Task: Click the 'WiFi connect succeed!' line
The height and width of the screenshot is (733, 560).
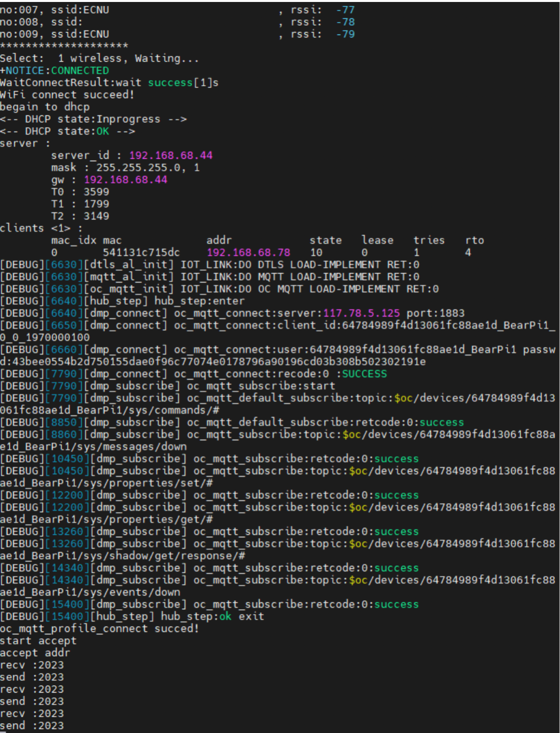Action: click(x=67, y=95)
